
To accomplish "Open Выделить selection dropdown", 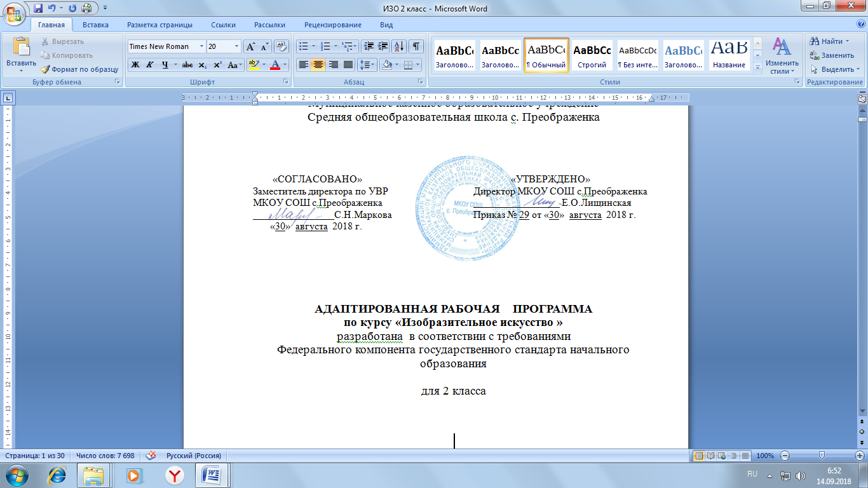I will pos(834,69).
